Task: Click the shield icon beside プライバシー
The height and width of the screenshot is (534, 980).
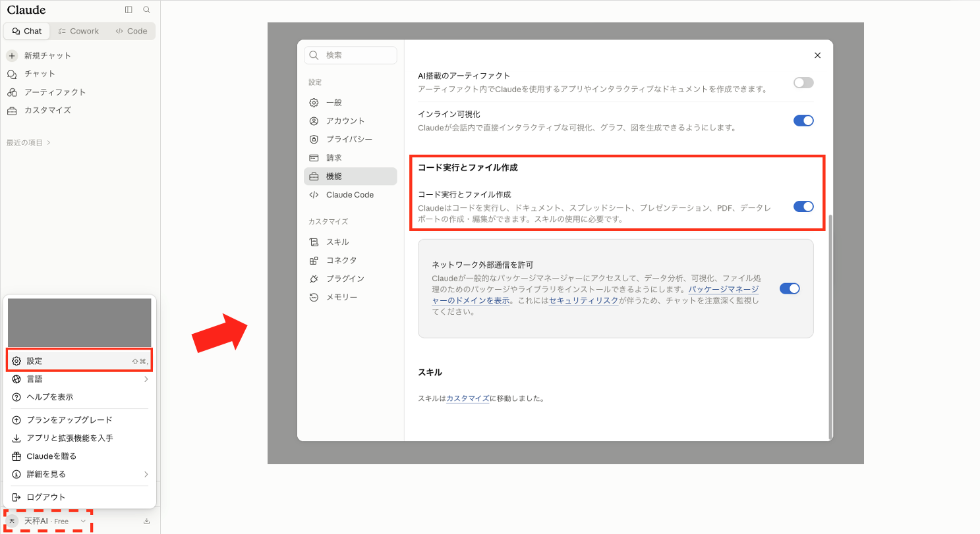Action: click(314, 140)
